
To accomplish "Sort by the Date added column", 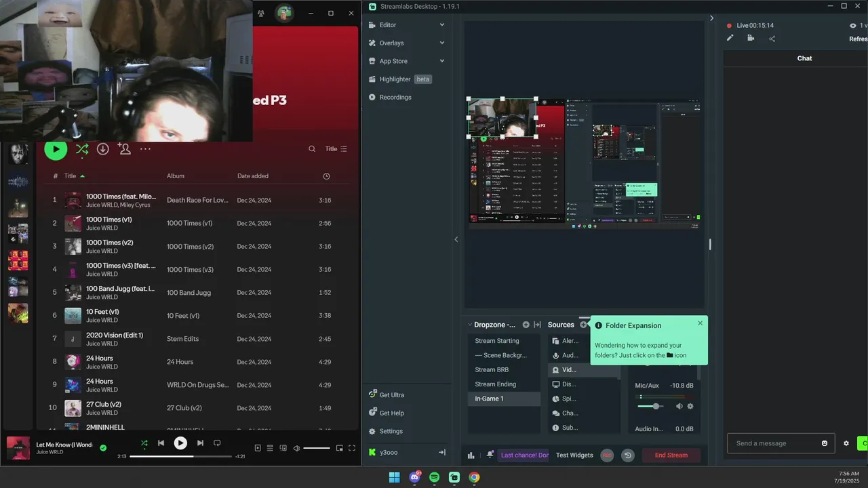I will (x=253, y=176).
